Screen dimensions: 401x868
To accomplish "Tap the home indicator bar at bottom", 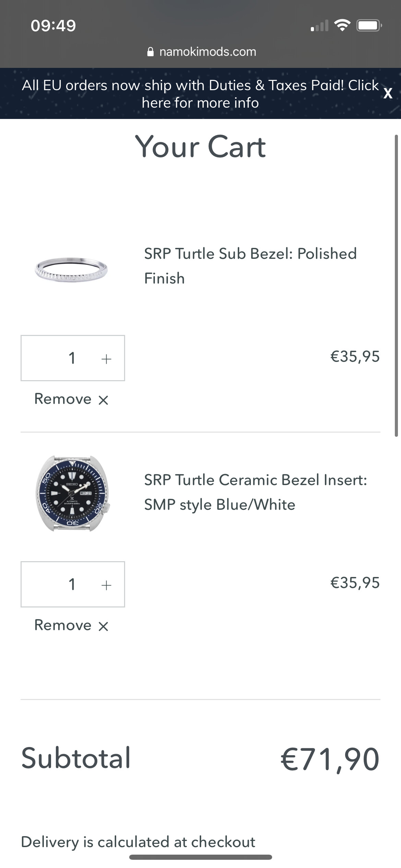I will [200, 857].
